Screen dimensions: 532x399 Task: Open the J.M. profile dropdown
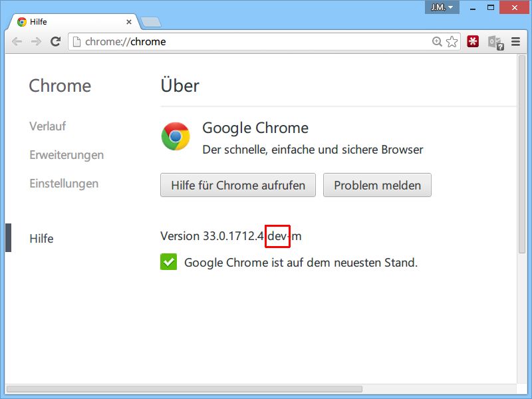(x=442, y=7)
